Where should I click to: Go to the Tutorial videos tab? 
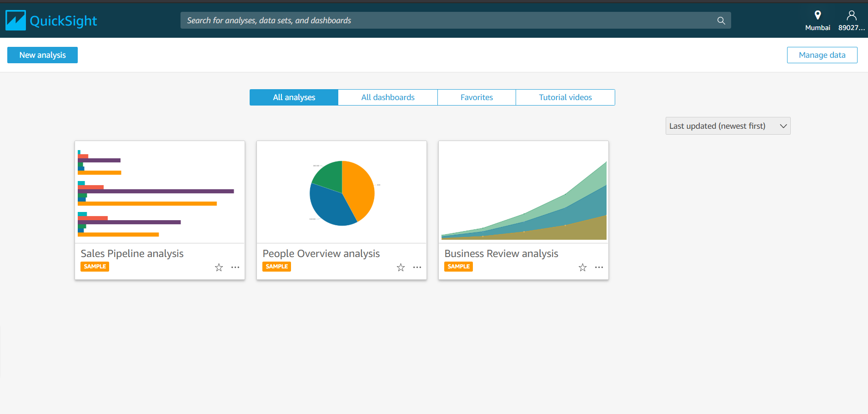(565, 97)
